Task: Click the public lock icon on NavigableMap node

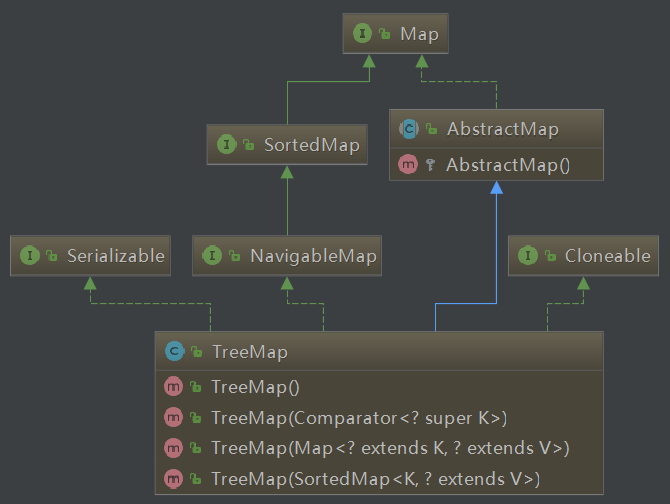Action: (x=235, y=255)
